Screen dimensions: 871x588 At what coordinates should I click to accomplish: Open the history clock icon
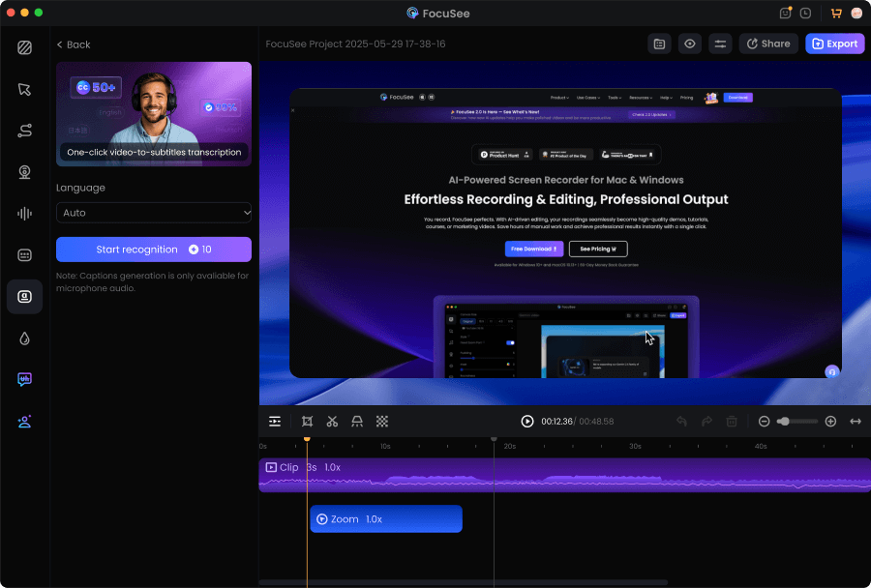806,14
